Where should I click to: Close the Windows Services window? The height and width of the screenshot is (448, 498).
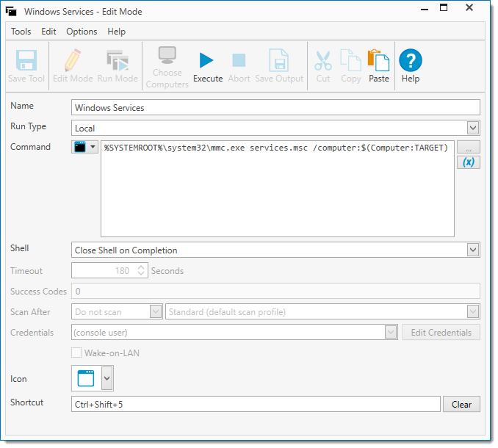(469, 7)
